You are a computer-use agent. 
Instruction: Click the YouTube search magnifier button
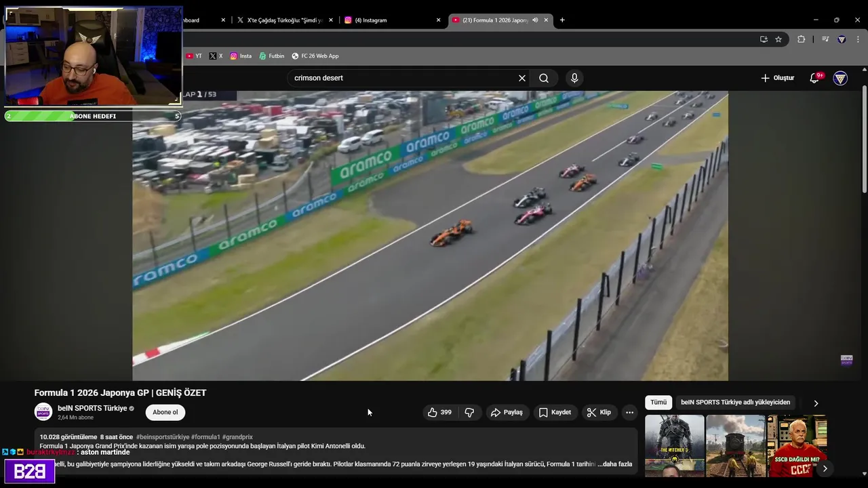pos(544,78)
